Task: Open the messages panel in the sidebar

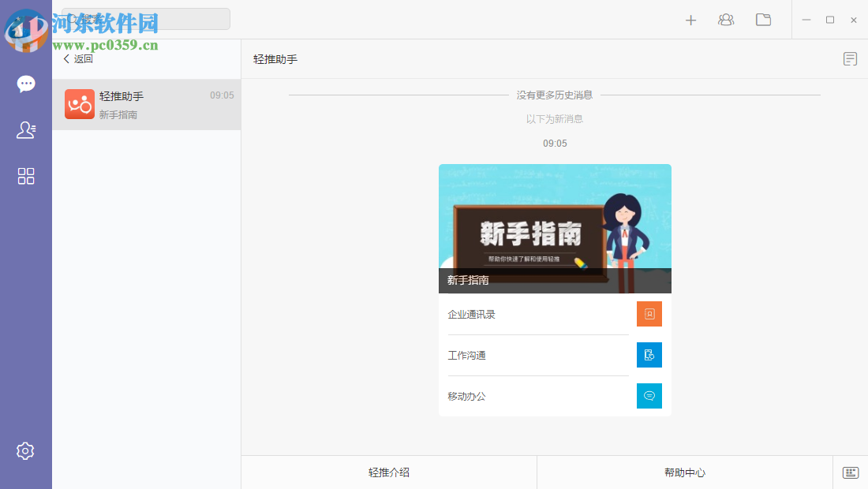Action: [x=26, y=83]
